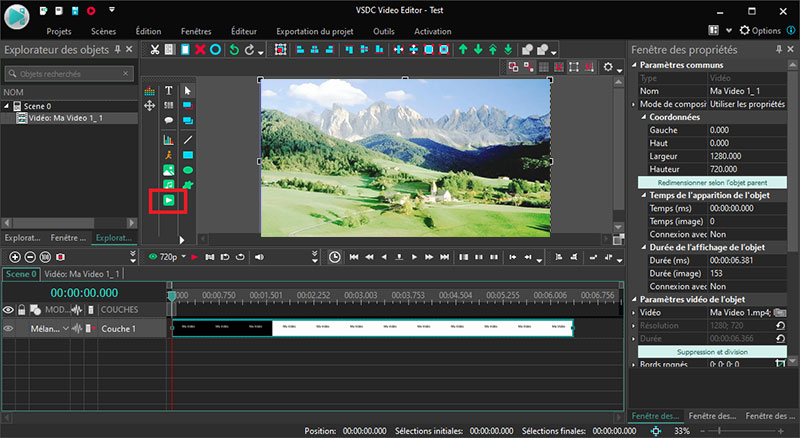Select the Line drawing tool
800x438 pixels.
[188, 139]
